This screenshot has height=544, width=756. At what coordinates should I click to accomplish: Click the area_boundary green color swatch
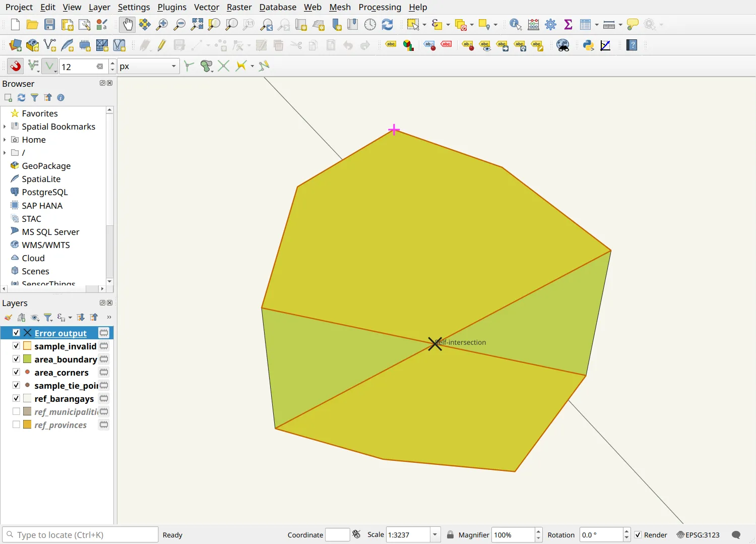tap(27, 359)
